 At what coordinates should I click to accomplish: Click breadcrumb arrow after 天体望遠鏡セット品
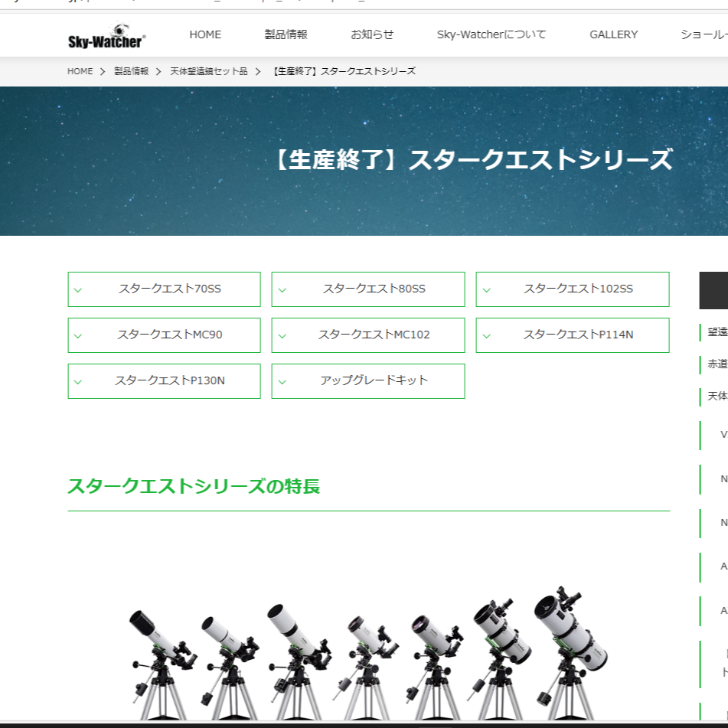pyautogui.click(x=258, y=71)
